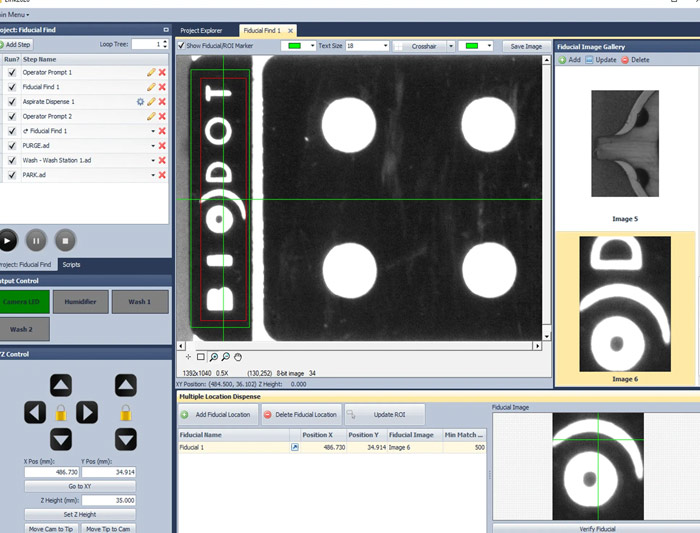Select the rectangle ROI tool

click(x=201, y=357)
